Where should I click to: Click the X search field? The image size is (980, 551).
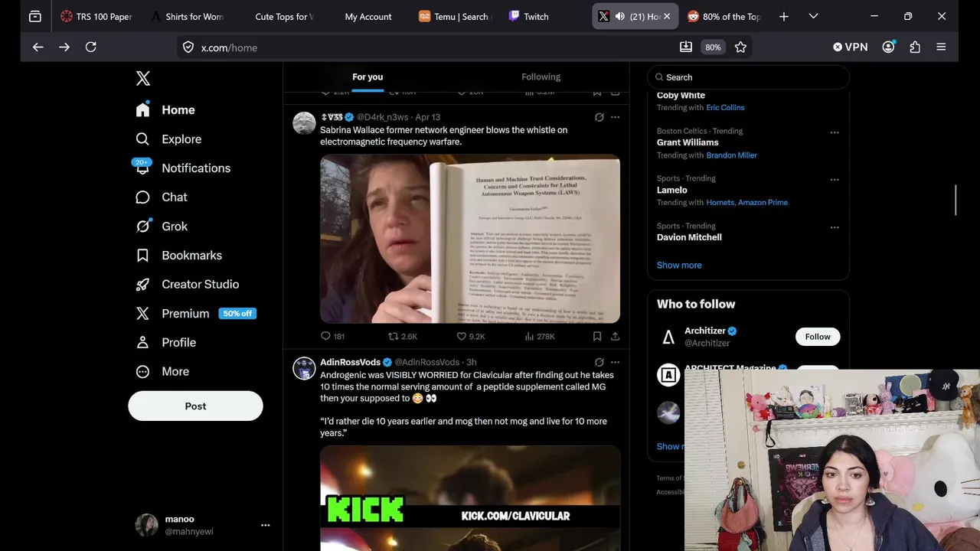click(748, 77)
